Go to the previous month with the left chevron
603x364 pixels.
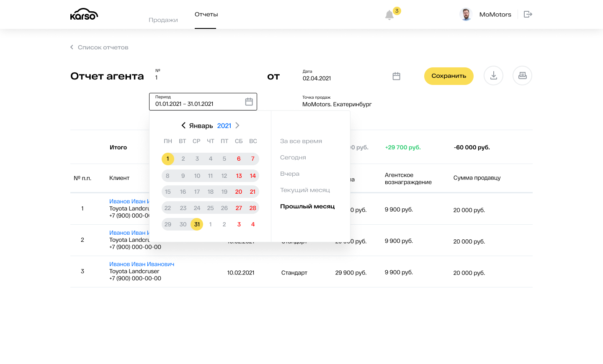(x=183, y=126)
